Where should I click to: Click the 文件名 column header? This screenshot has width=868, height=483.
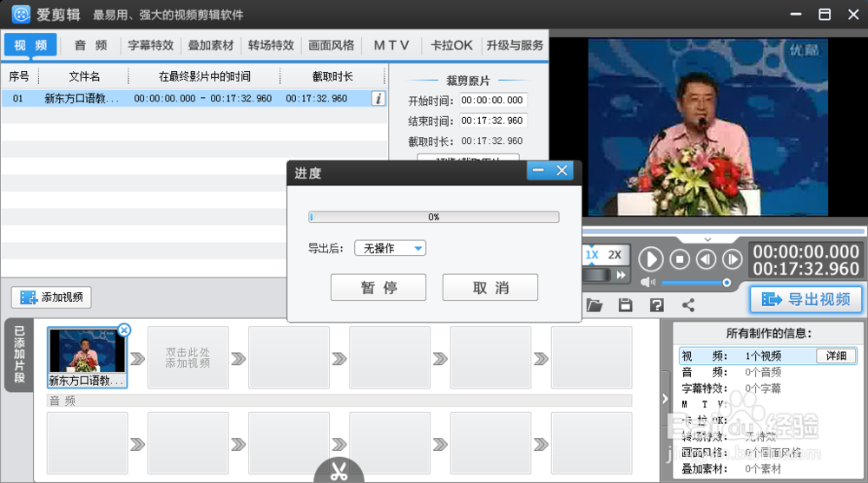[84, 76]
